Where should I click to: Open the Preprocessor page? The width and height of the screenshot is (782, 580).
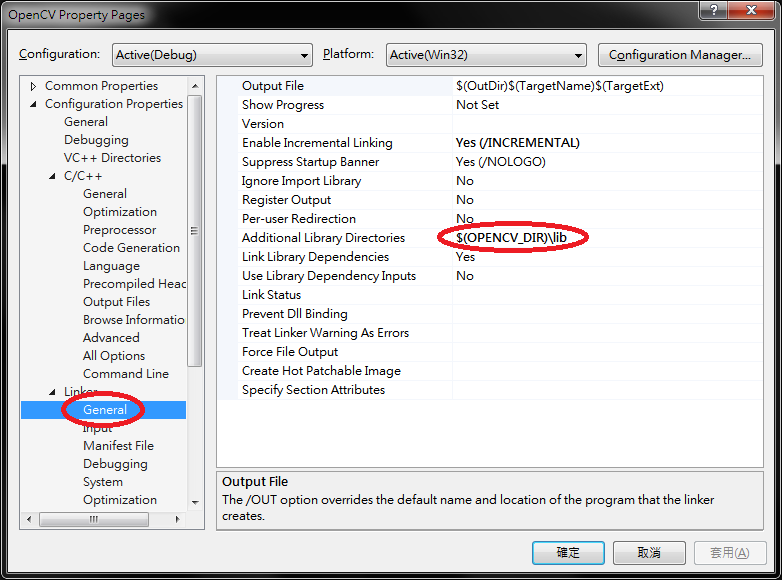pyautogui.click(x=119, y=229)
